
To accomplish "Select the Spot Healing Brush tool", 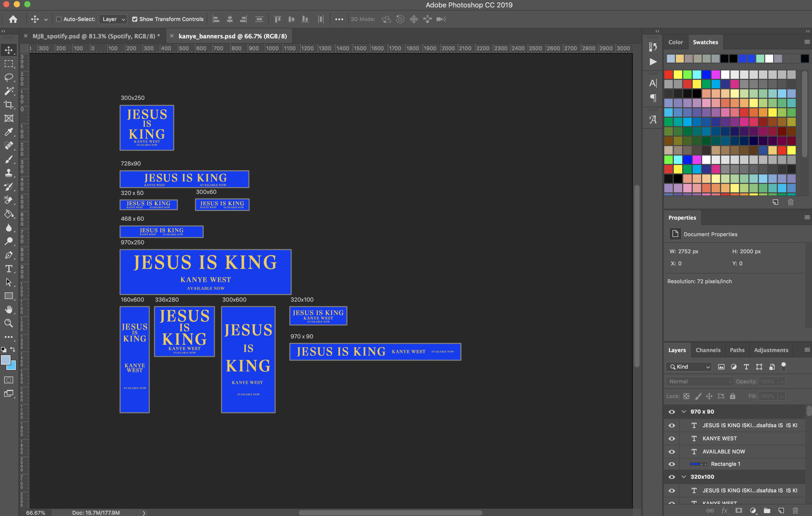I will coord(9,145).
